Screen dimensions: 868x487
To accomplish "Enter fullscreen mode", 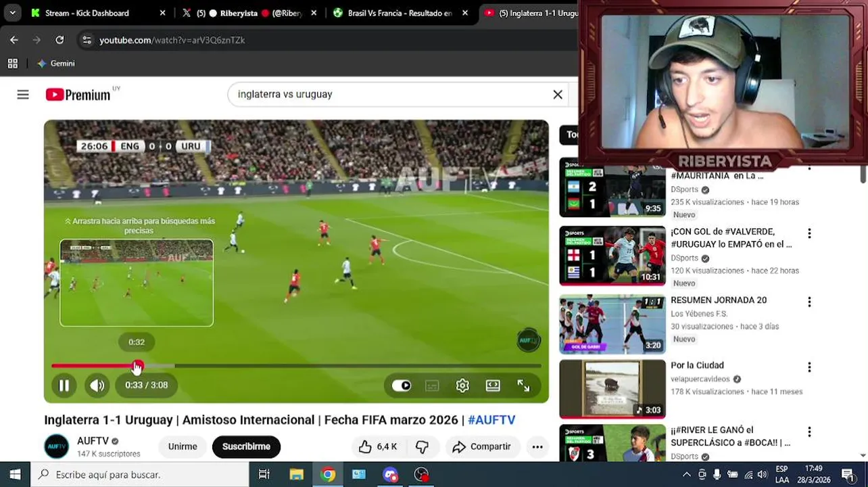I will pyautogui.click(x=523, y=386).
